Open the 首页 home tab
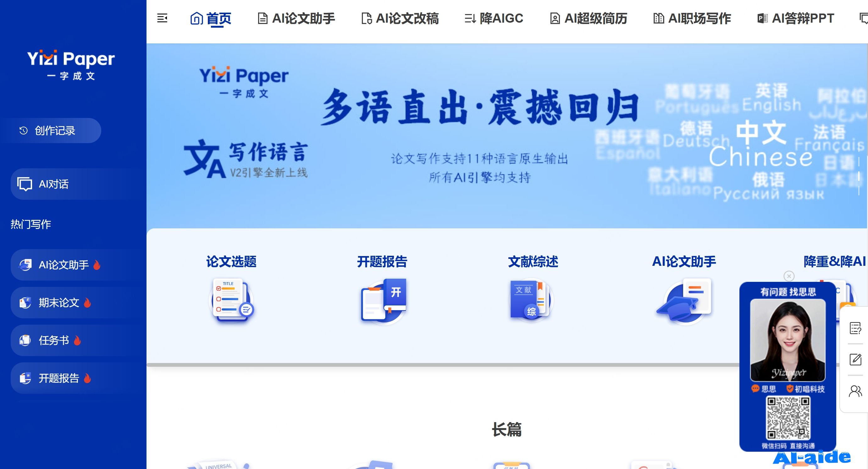868x469 pixels. click(211, 19)
